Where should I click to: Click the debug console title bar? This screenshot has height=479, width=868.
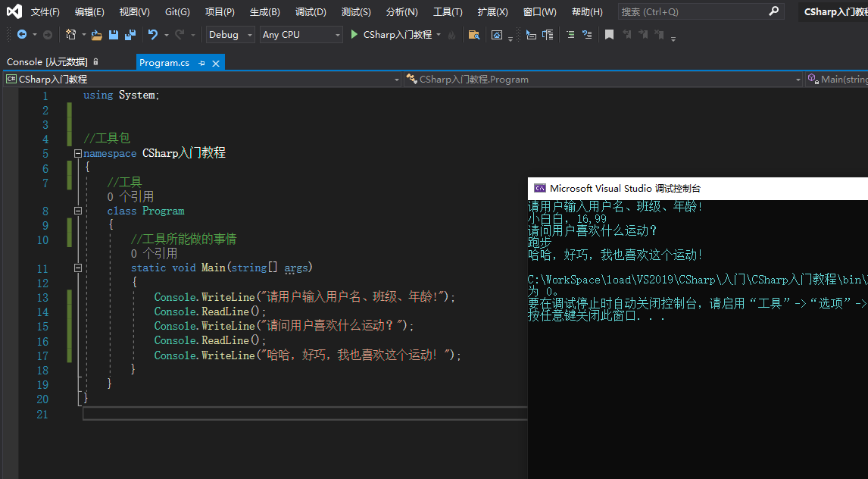[698, 188]
